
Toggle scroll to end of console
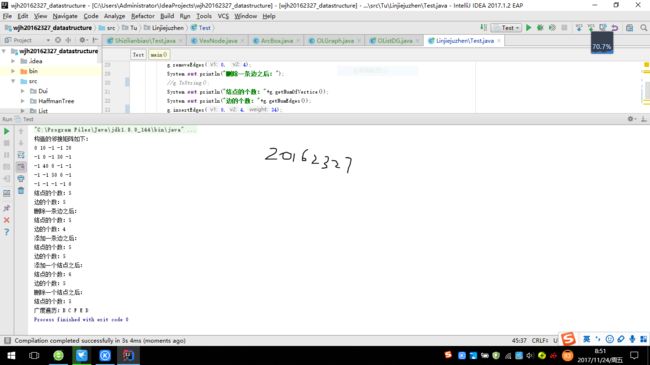(x=21, y=167)
